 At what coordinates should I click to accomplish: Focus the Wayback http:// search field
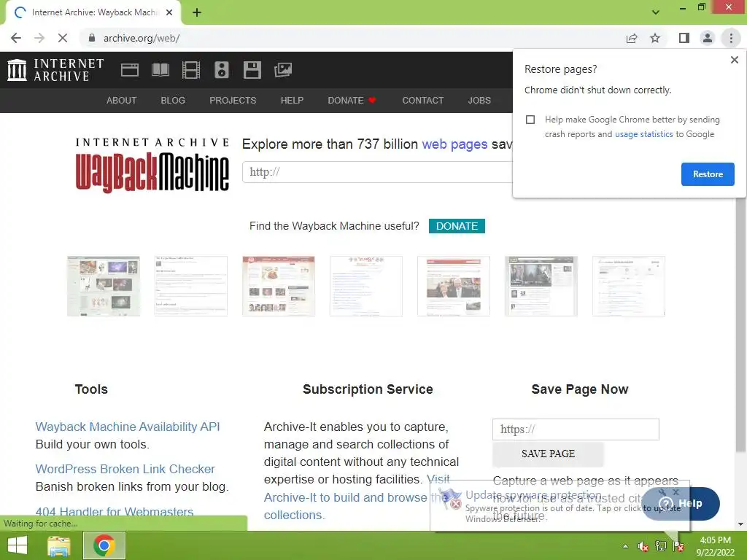(x=377, y=172)
